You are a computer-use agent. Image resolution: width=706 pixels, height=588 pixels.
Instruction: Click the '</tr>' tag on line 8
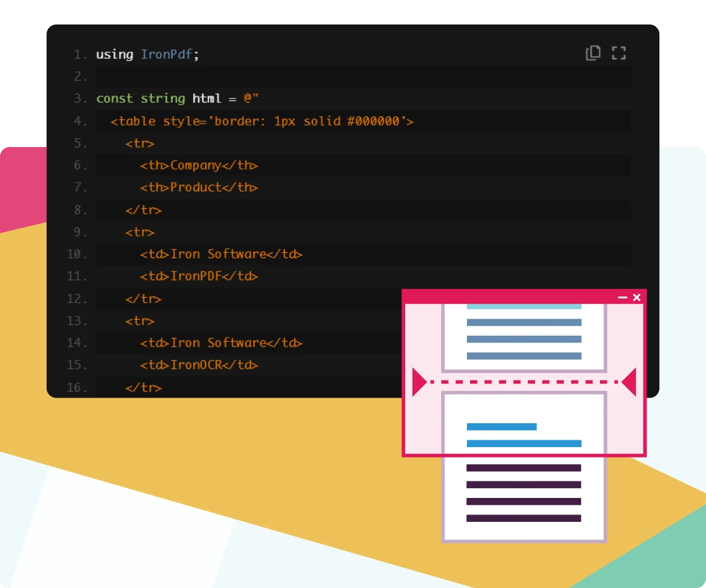pos(143,209)
